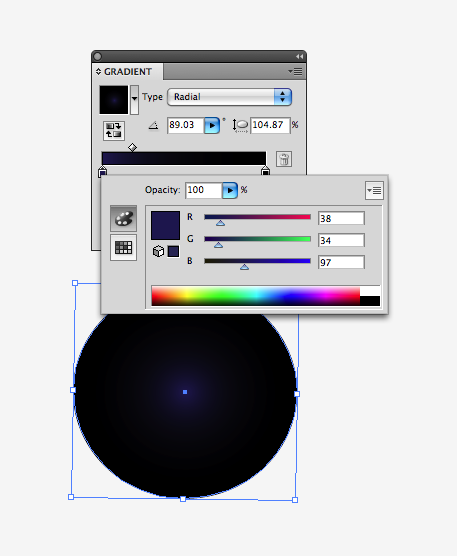Click the aspect ratio field showing 104.87

pyautogui.click(x=270, y=125)
